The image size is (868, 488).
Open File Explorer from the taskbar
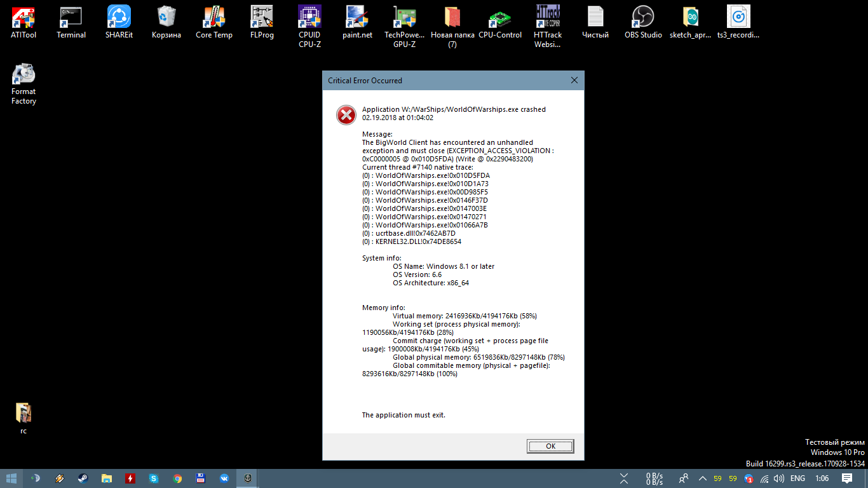[x=107, y=478]
